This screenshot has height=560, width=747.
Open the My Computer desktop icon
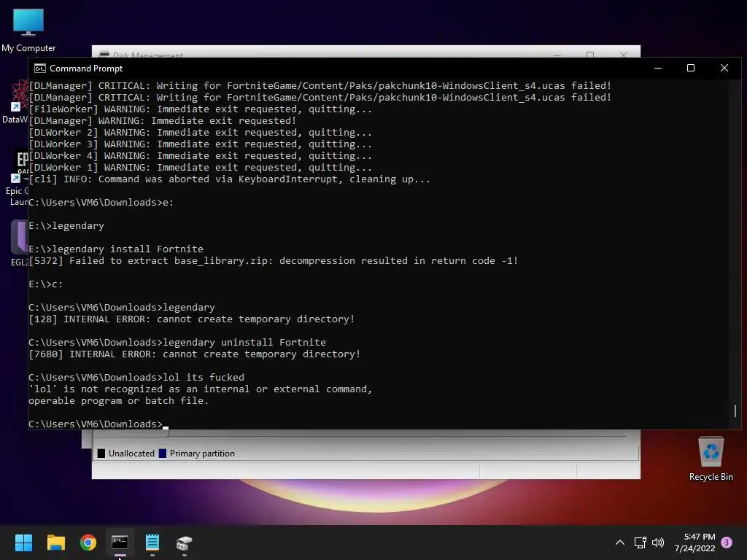pyautogui.click(x=28, y=30)
